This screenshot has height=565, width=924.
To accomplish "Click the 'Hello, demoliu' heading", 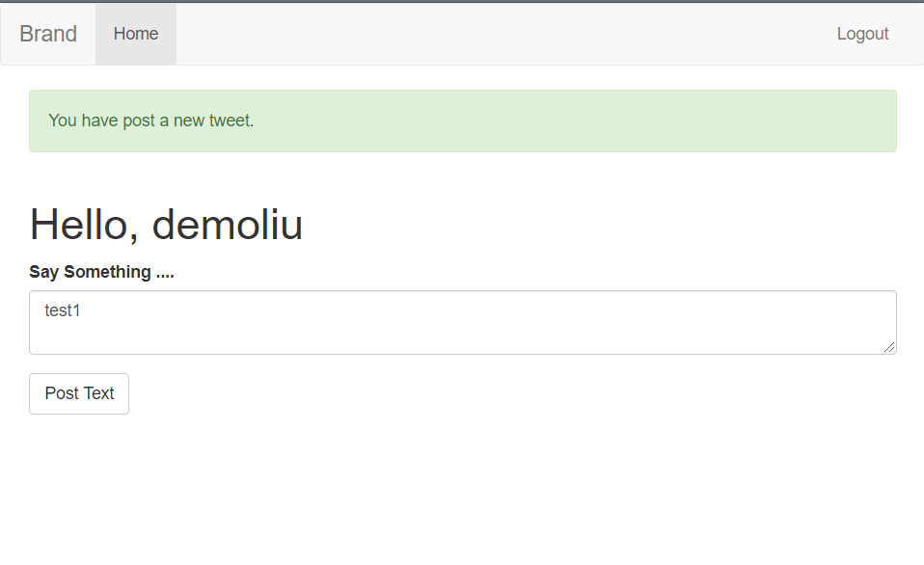I will 166,225.
